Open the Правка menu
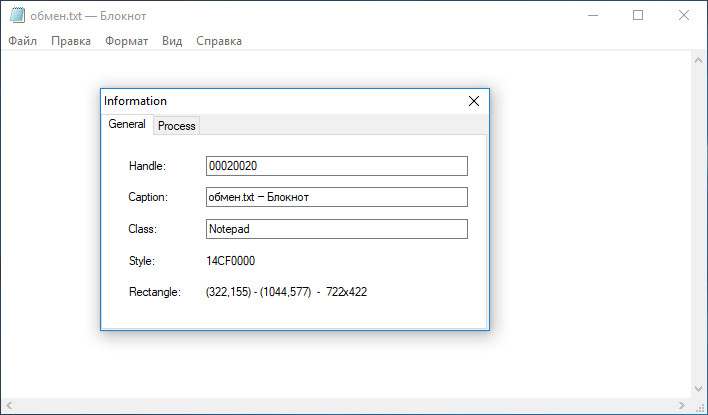Image resolution: width=708 pixels, height=415 pixels. point(71,41)
